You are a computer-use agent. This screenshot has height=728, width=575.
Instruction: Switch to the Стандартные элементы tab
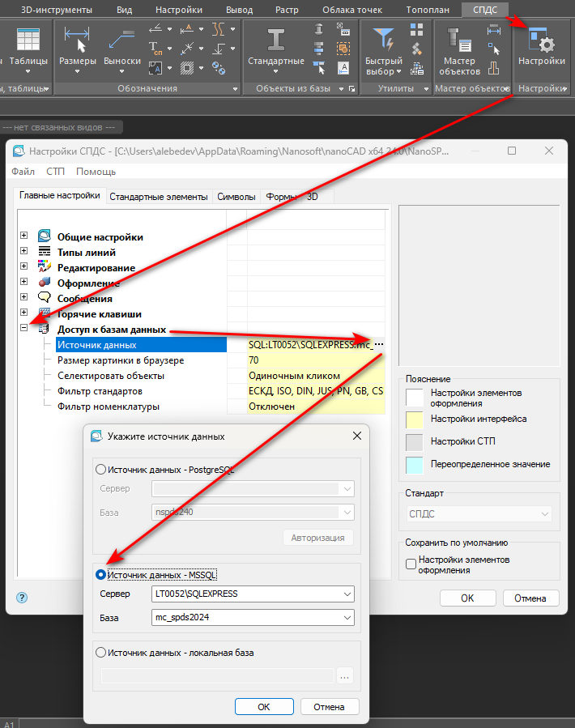click(x=159, y=197)
